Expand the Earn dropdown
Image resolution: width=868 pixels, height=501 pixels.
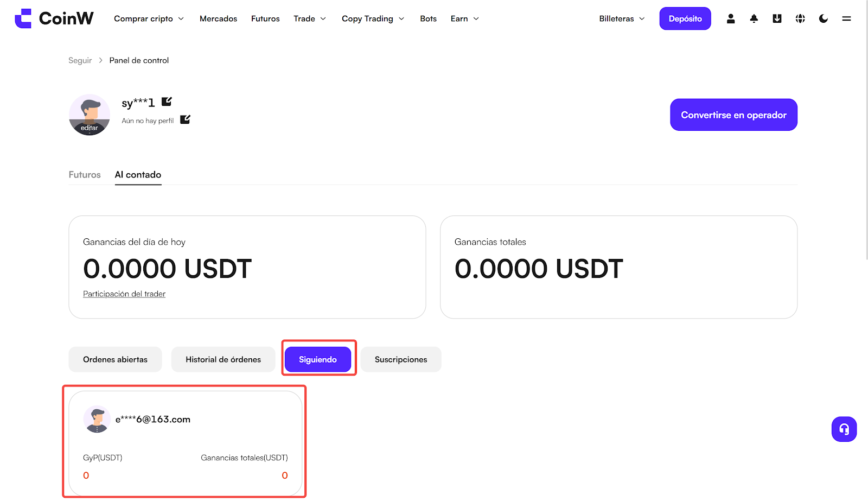464,18
